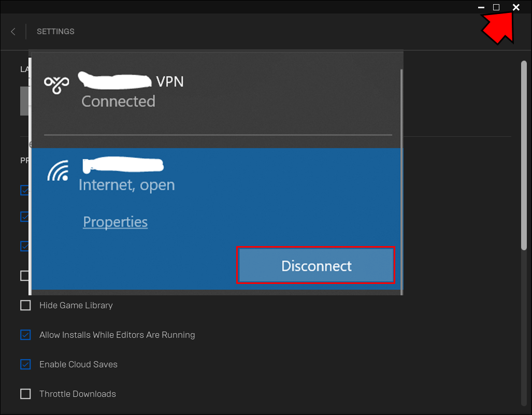Click the SETTINGS header title
532x415 pixels.
click(55, 32)
